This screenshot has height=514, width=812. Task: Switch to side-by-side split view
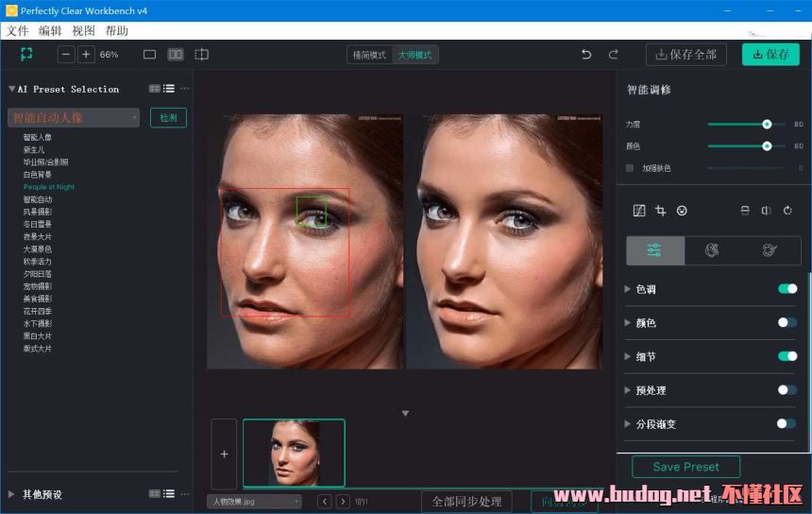(x=176, y=55)
